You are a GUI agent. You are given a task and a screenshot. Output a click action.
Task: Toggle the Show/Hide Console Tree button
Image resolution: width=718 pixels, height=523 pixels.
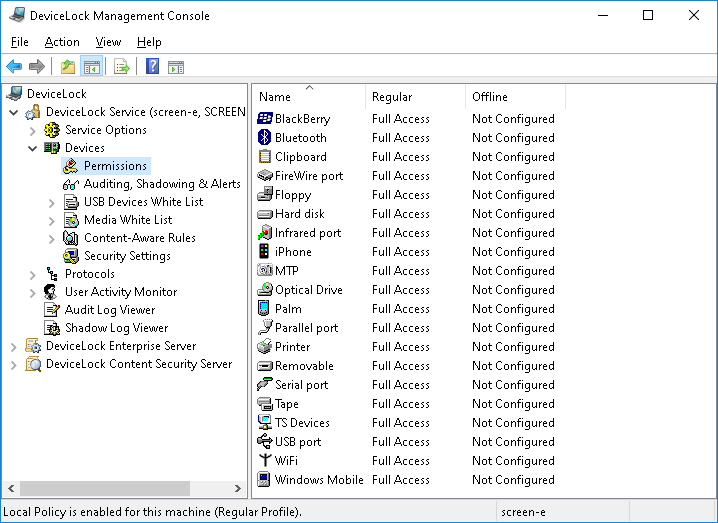(x=91, y=67)
